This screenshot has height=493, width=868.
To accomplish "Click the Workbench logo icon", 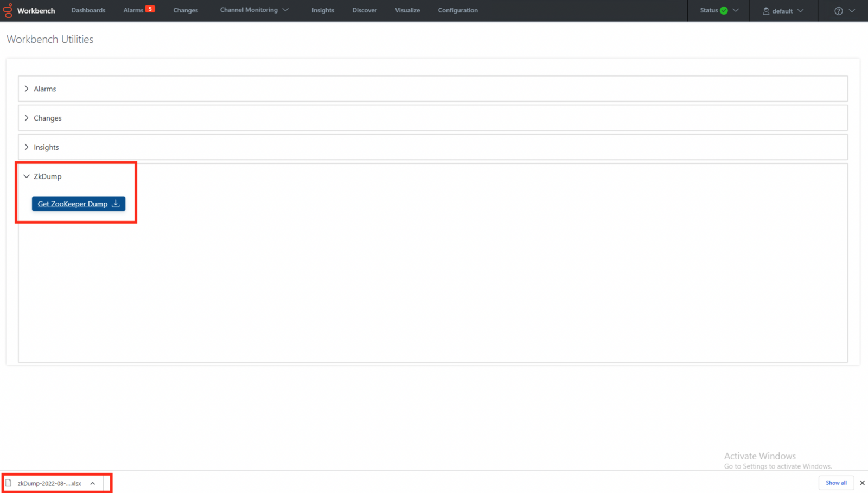I will 8,10.
